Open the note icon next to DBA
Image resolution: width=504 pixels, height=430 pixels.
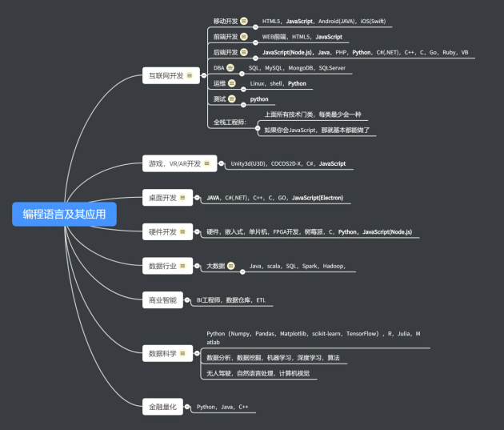230,68
